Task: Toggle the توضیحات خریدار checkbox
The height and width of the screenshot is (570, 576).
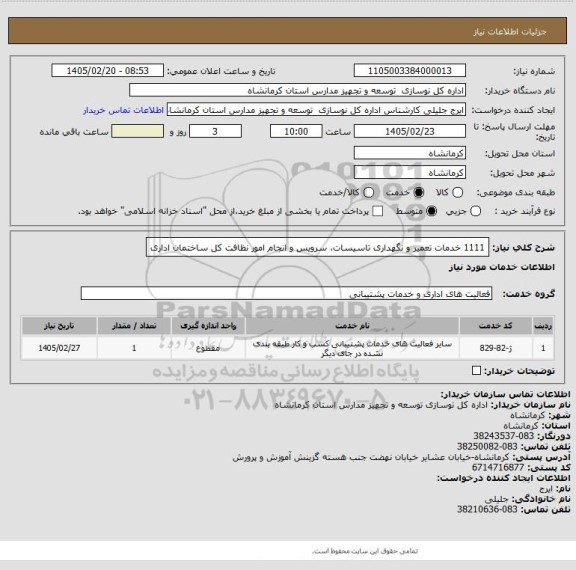Action: coord(476,371)
